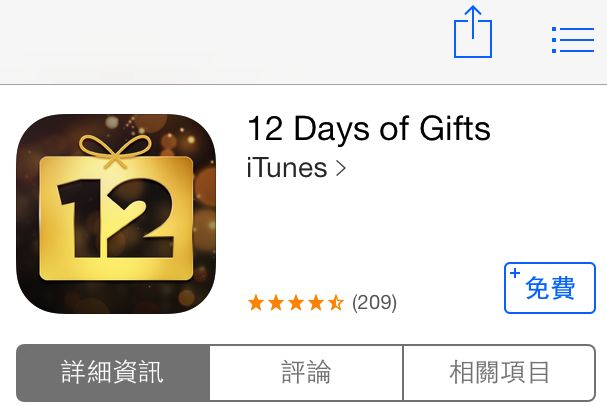Tap the 12 Days of Gifts app icon
This screenshot has height=406, width=607.
click(x=116, y=214)
